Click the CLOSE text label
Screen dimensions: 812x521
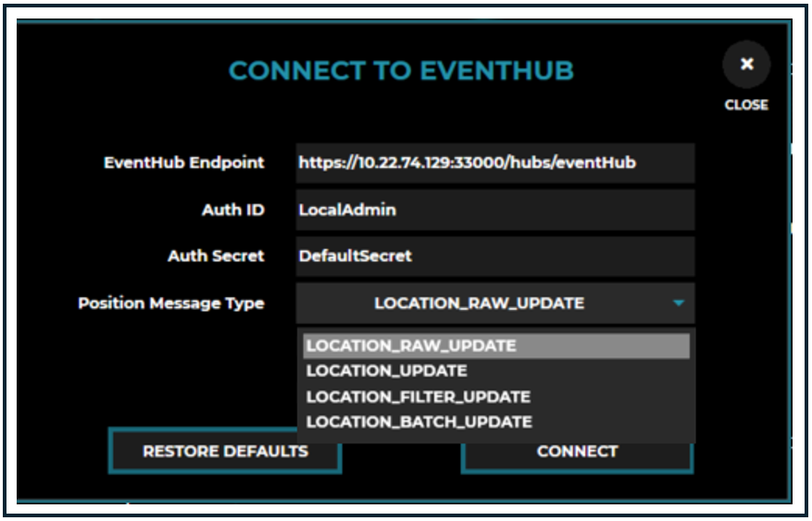coord(746,105)
